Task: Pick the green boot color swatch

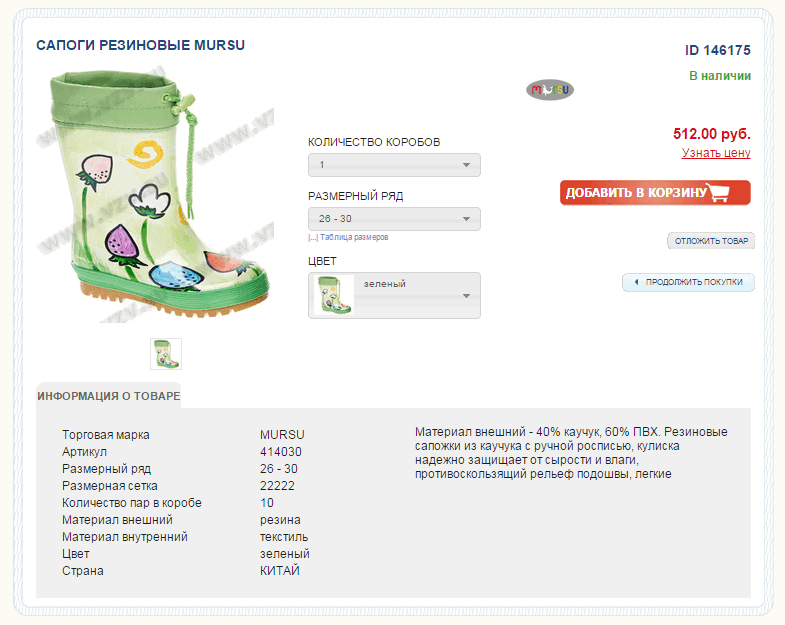Action: point(333,296)
